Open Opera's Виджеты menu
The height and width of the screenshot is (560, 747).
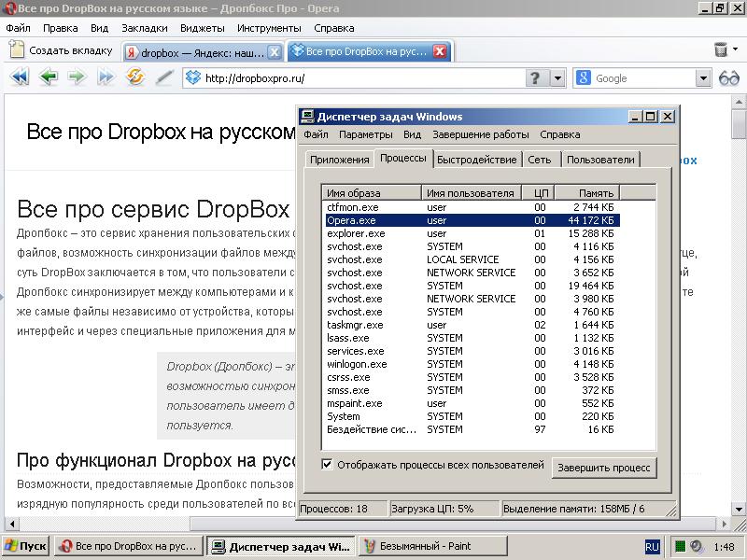tap(202, 28)
